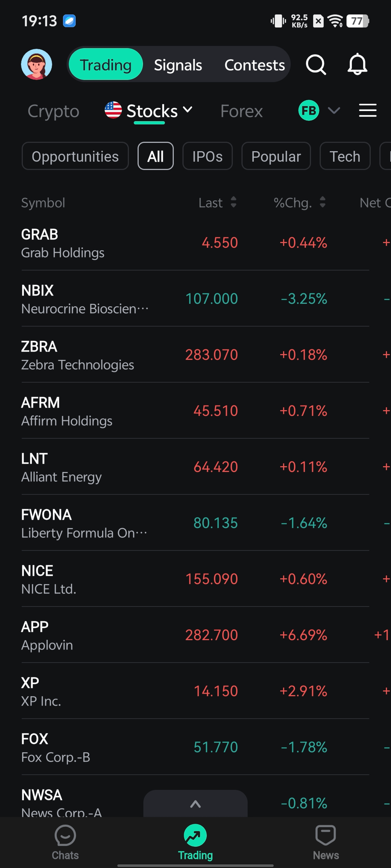
Task: Select the All filter chip
Action: coord(155,156)
